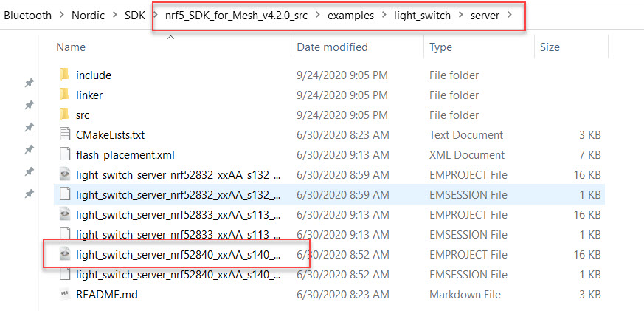Click the linker folder icon
The width and height of the screenshot is (644, 311).
[64, 95]
